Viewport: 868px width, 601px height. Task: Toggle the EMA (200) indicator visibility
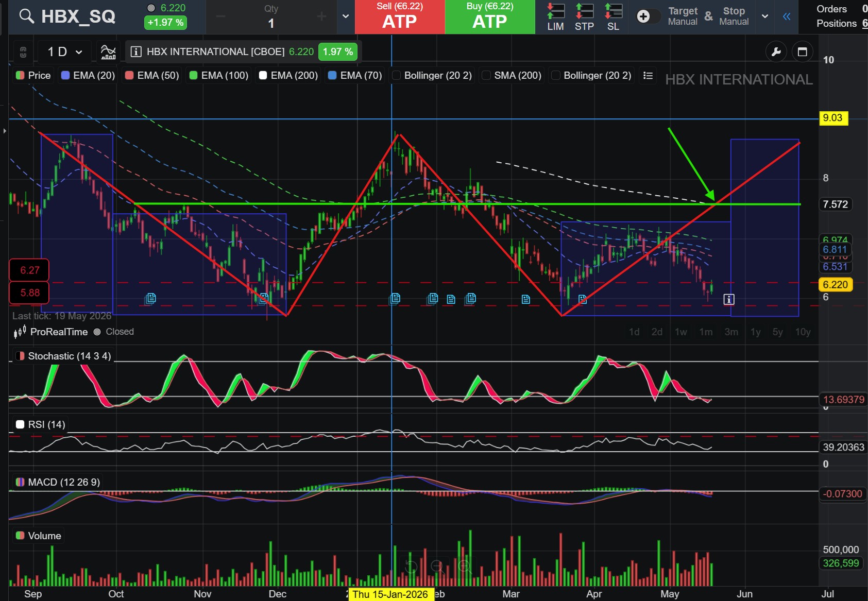(263, 76)
